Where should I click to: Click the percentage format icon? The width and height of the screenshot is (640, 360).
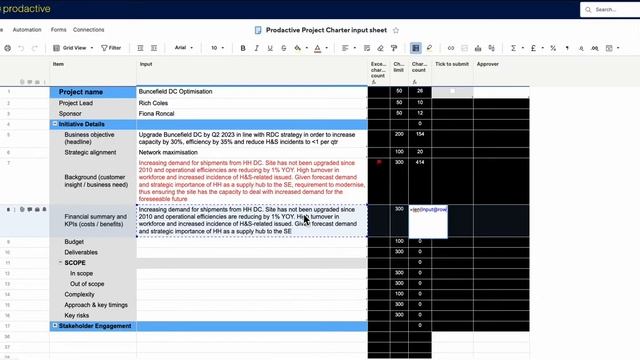point(553,48)
